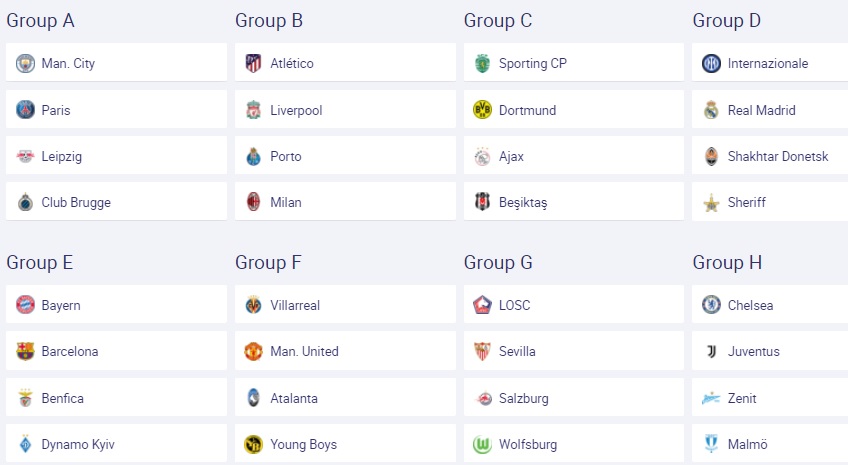This screenshot has width=848, height=465.
Task: Click the Barcelona club crest
Action: pyautogui.click(x=25, y=352)
